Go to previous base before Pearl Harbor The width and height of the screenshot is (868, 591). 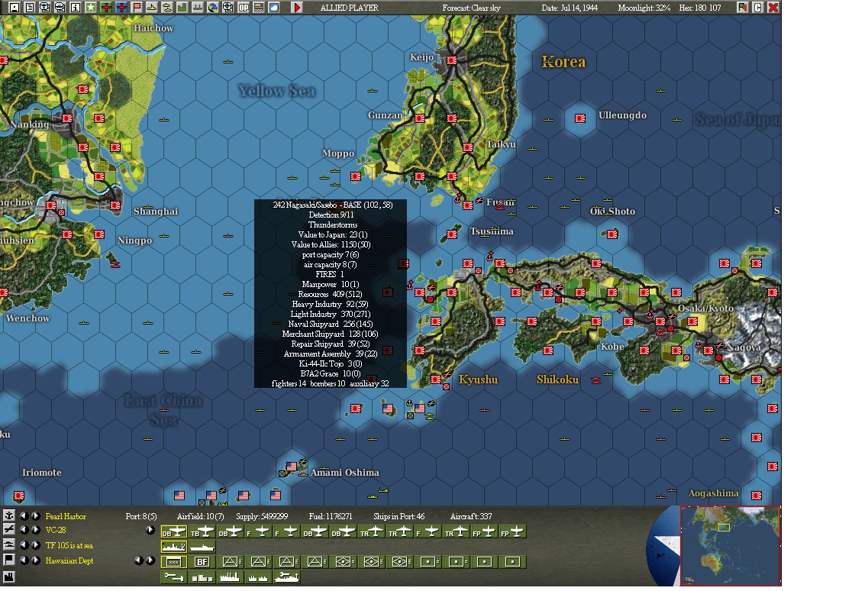[24, 515]
